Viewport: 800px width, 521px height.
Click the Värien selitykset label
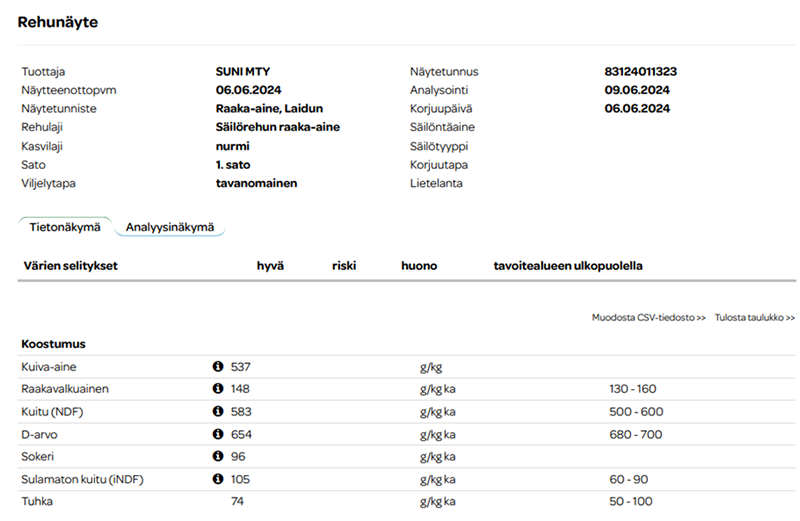coord(70,266)
